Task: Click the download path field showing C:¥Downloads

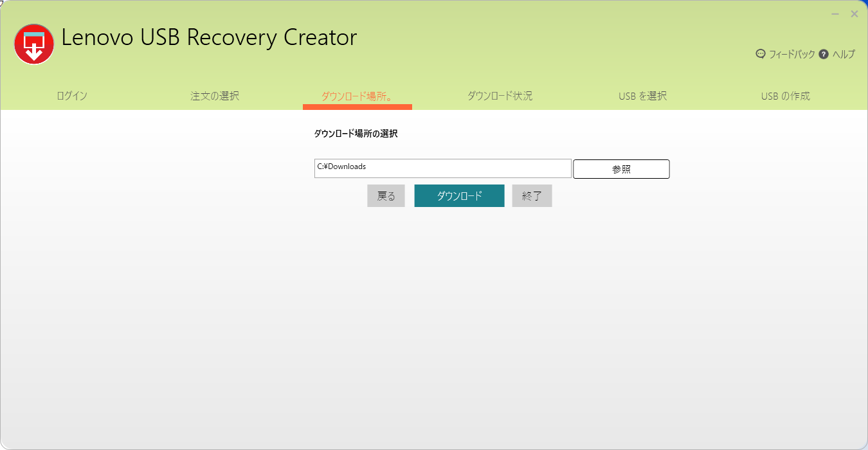Action: click(442, 168)
